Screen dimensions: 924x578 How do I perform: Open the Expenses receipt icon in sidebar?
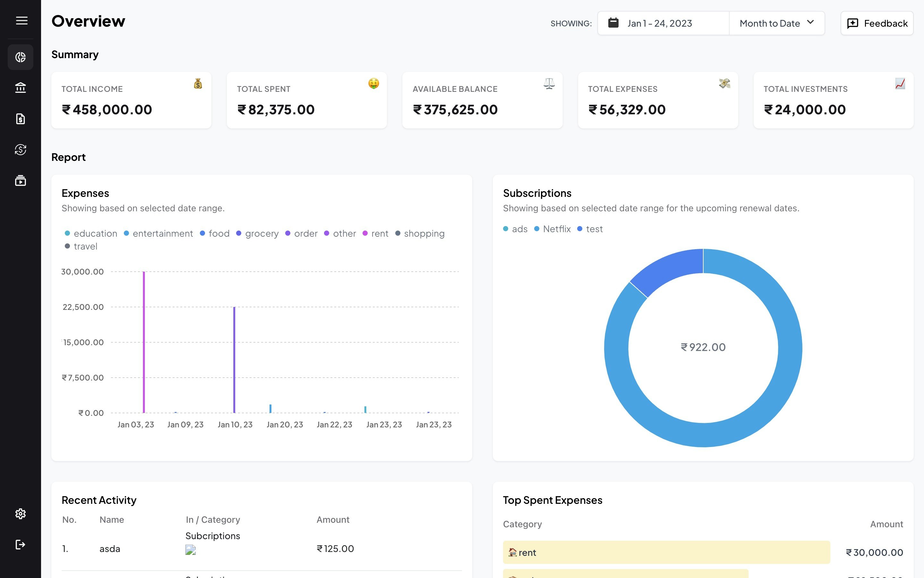pos(21,119)
